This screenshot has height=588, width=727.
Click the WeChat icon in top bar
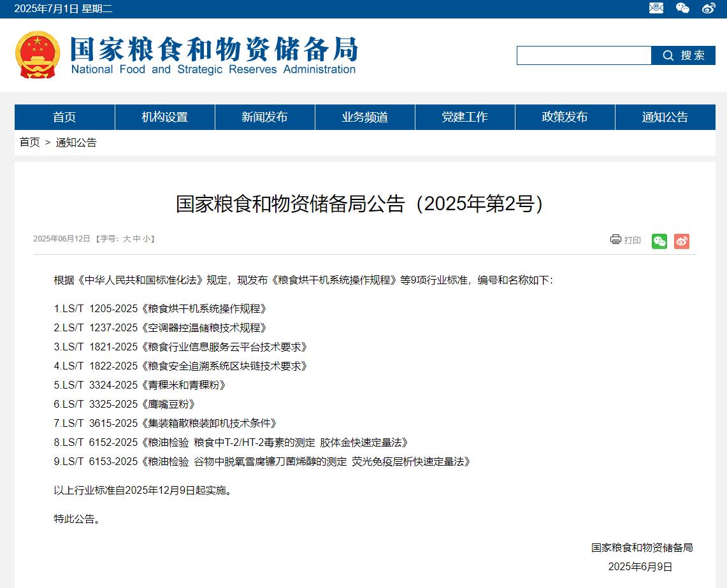tap(682, 8)
